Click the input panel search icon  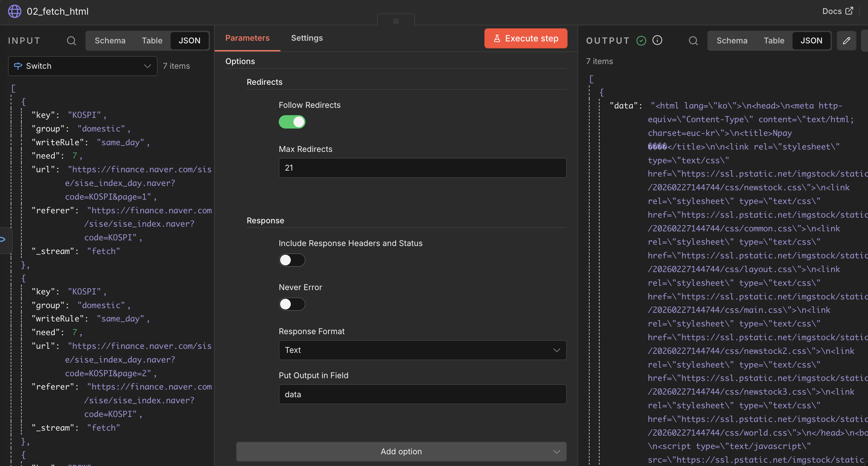(71, 41)
